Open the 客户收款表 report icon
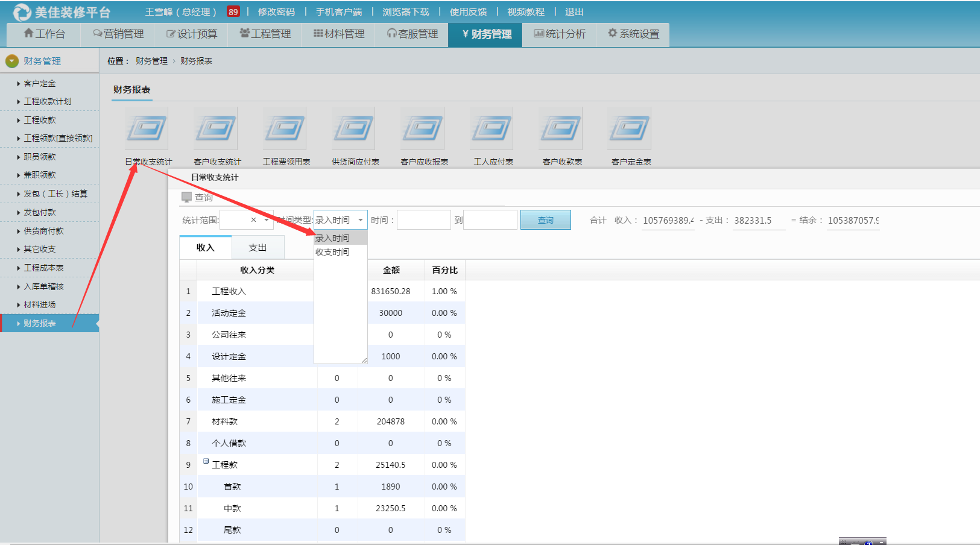Viewport: 980px width, 545px height. [560, 128]
